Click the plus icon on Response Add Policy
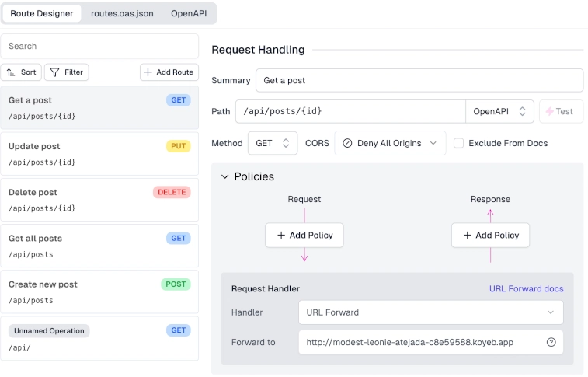Image resolution: width=588 pixels, height=377 pixels. pos(467,236)
